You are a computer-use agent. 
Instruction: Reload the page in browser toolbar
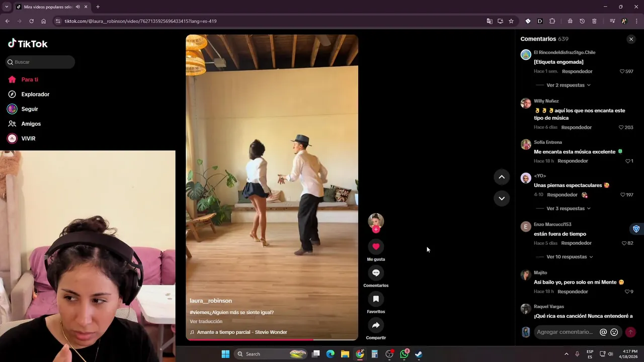pos(31,21)
